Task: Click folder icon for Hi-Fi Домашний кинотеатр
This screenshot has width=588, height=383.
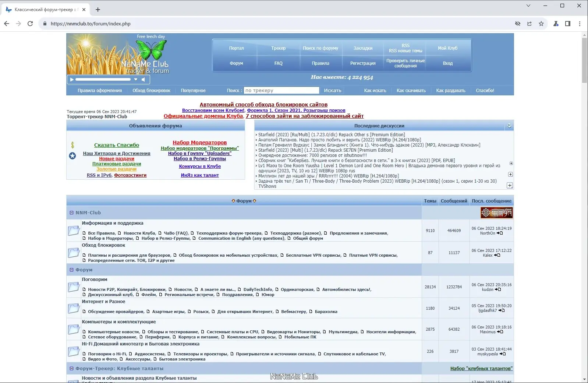Action: [74, 351]
